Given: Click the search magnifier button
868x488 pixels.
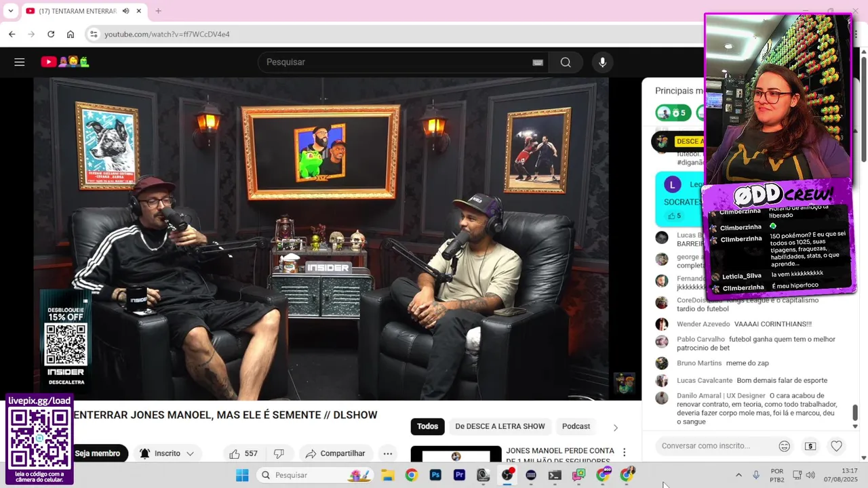Looking at the screenshot, I should 566,62.
